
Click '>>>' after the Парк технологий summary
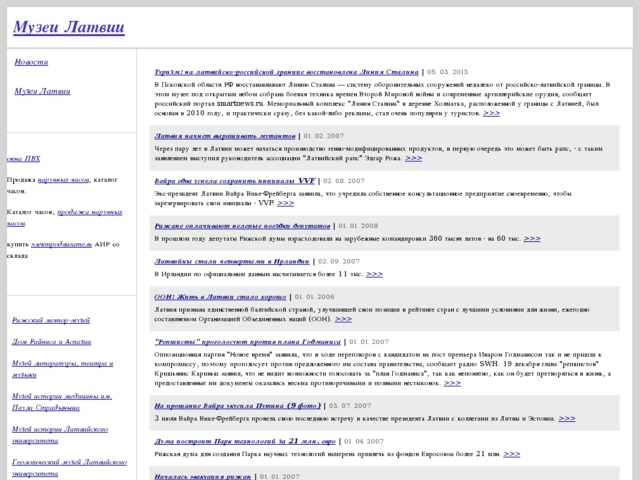[x=511, y=453]
